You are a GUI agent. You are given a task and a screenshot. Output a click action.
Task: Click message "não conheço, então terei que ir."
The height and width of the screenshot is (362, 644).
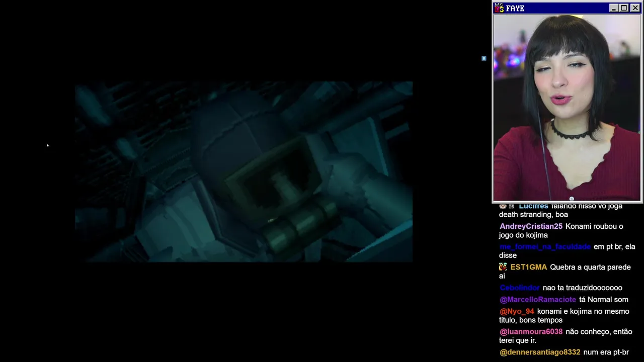coord(566,336)
